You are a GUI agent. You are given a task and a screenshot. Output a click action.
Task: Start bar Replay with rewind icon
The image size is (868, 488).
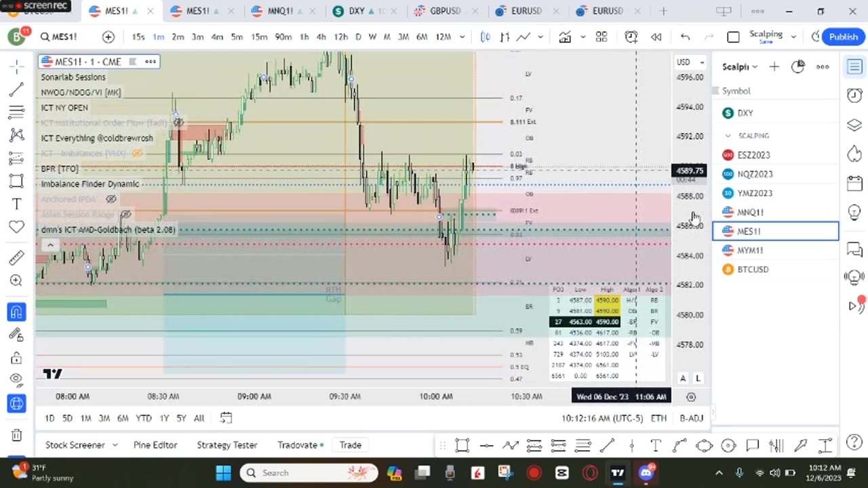click(656, 37)
